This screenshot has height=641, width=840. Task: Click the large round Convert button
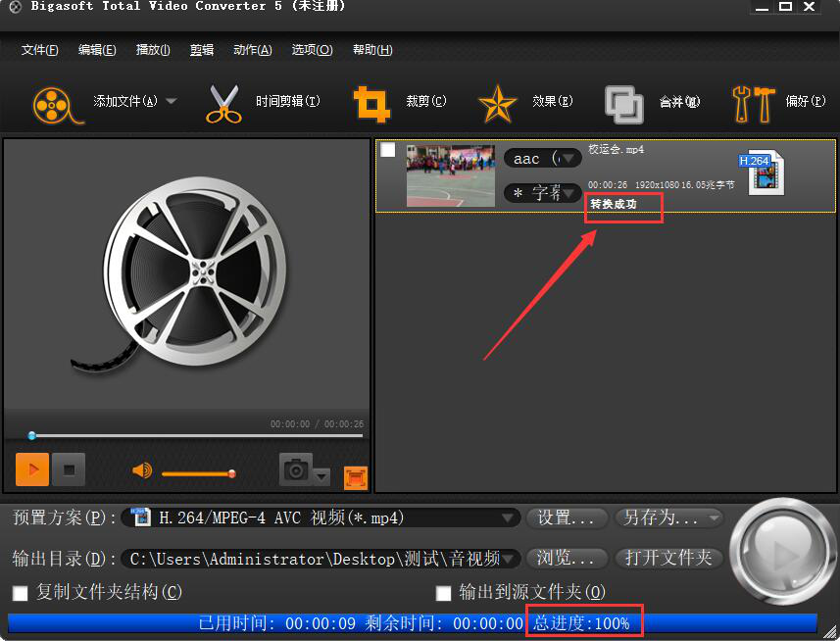(x=783, y=552)
